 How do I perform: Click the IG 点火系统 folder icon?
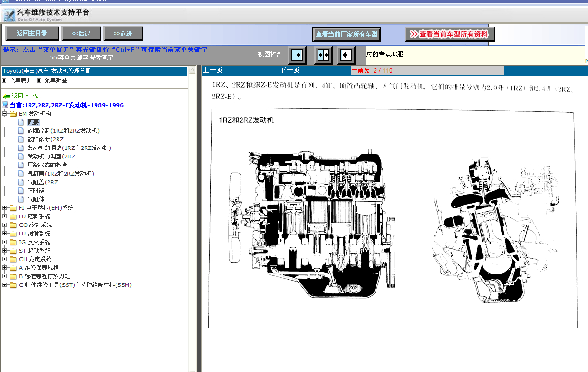(13, 242)
